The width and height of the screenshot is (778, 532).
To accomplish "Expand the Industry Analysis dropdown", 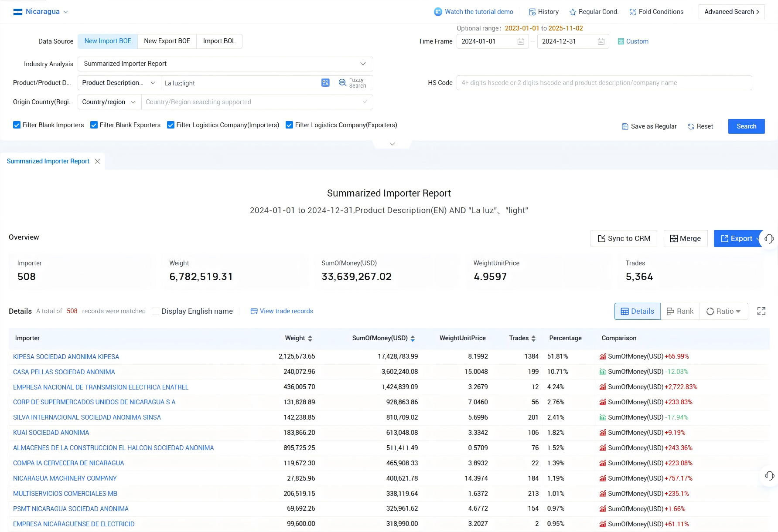I will point(225,64).
